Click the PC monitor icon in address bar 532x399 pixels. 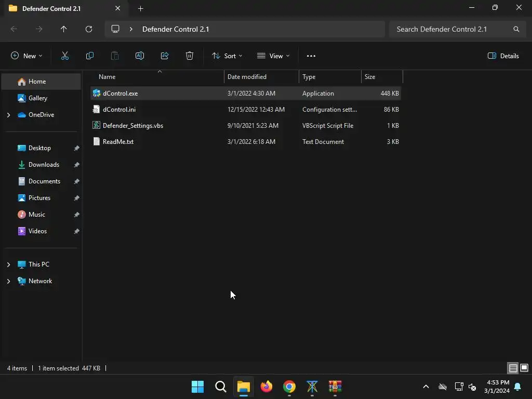click(x=115, y=29)
